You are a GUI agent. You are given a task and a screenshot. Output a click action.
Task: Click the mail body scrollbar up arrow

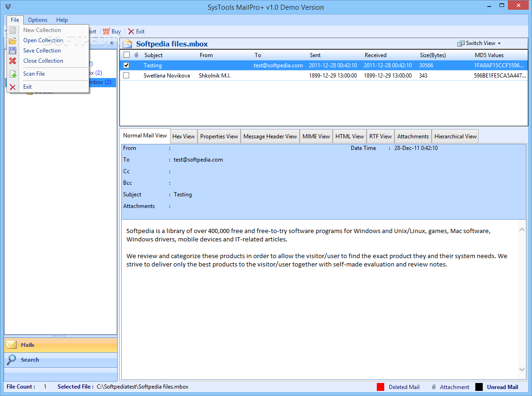pos(522,229)
